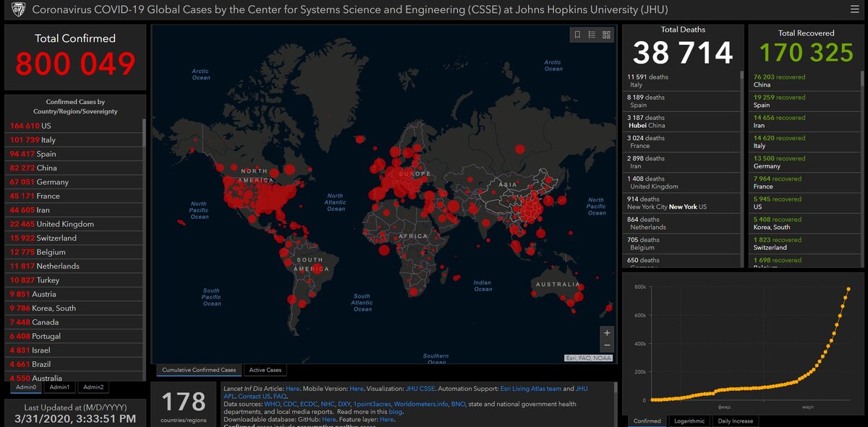The width and height of the screenshot is (868, 427).
Task: Select Iran with 44 605 cases
Action: pos(74,210)
